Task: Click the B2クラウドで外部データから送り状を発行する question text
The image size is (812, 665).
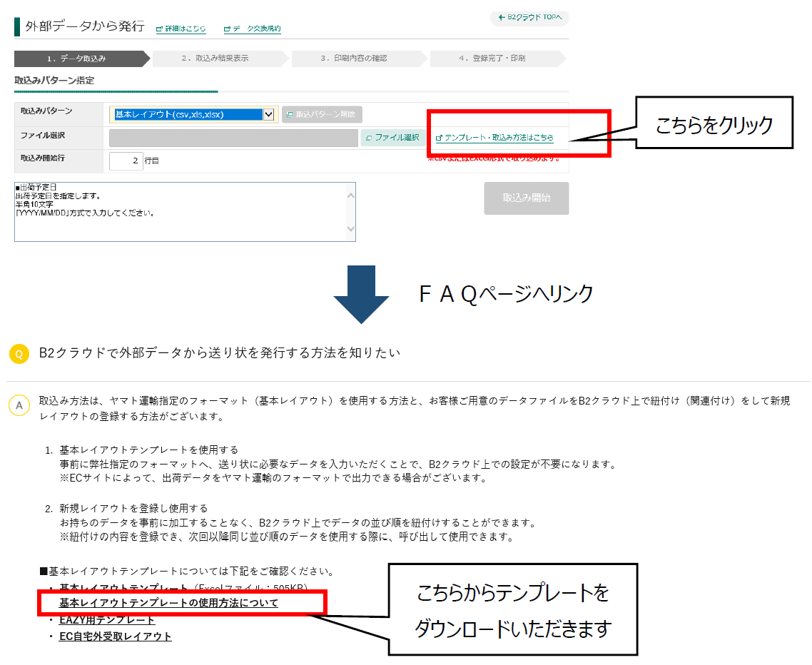Action: [220, 353]
